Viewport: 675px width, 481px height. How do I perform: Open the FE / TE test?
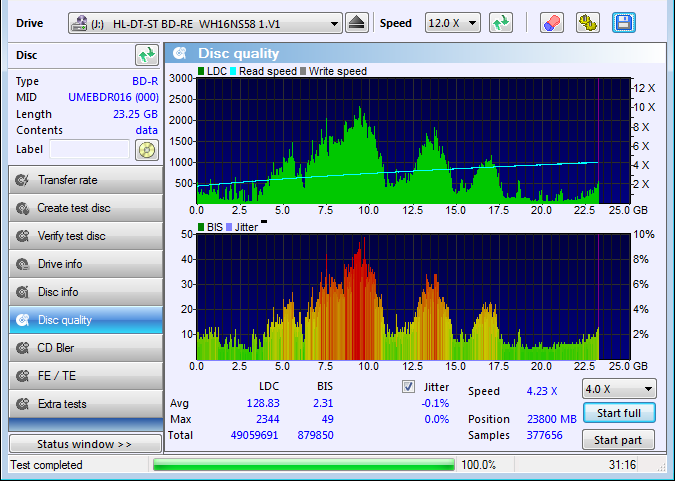tap(86, 376)
